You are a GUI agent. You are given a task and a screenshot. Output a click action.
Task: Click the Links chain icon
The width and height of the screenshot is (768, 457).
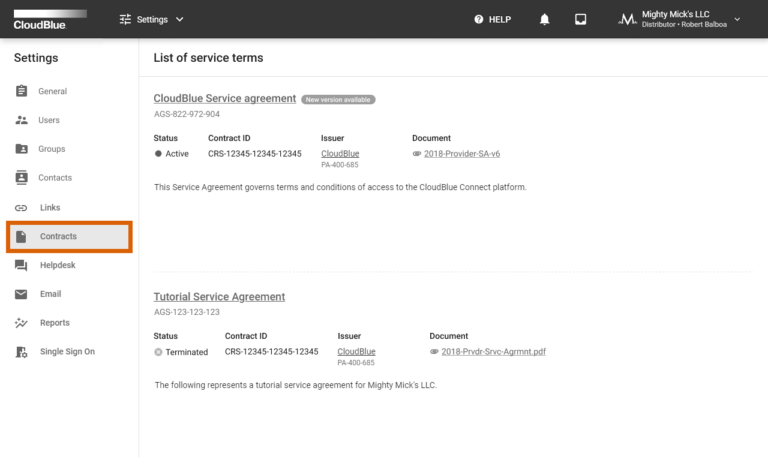pyautogui.click(x=21, y=208)
